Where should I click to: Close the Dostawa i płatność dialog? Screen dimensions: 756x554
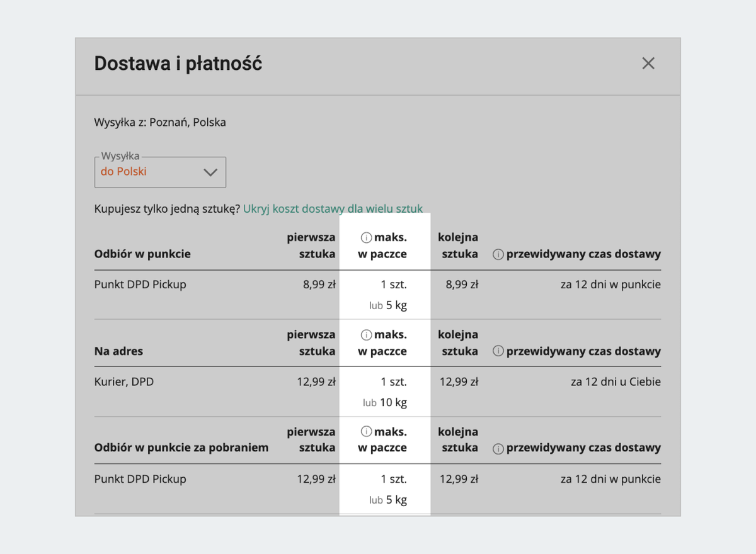pos(648,63)
